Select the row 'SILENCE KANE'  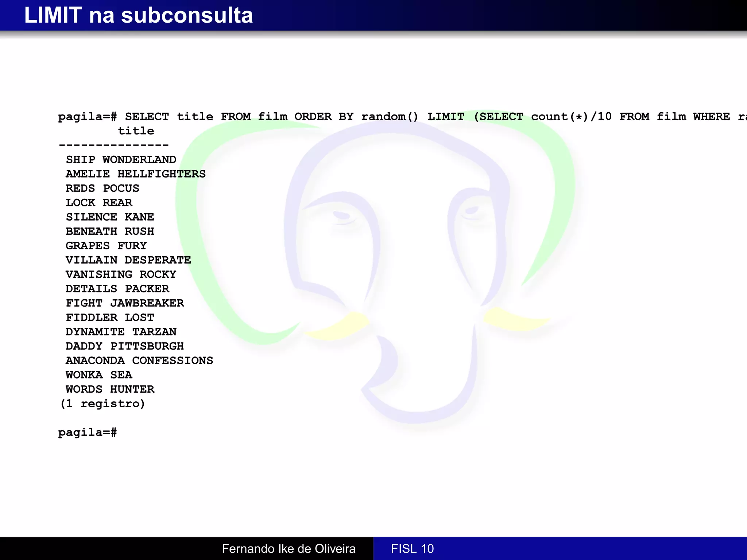click(x=110, y=217)
